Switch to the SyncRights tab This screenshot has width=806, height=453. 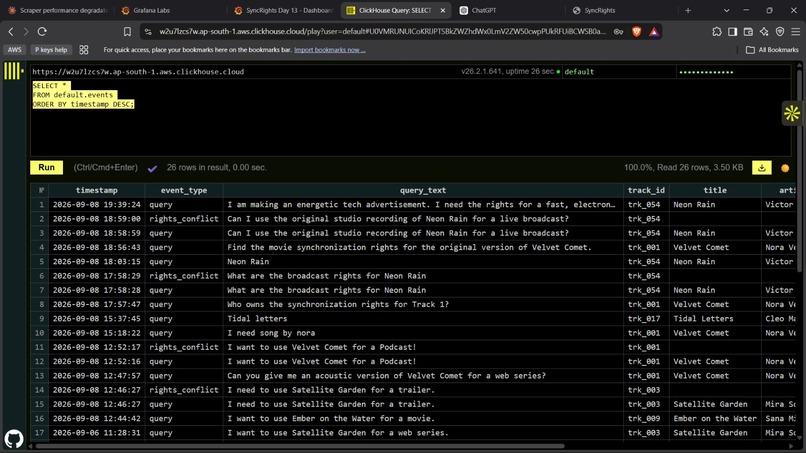[x=619, y=10]
